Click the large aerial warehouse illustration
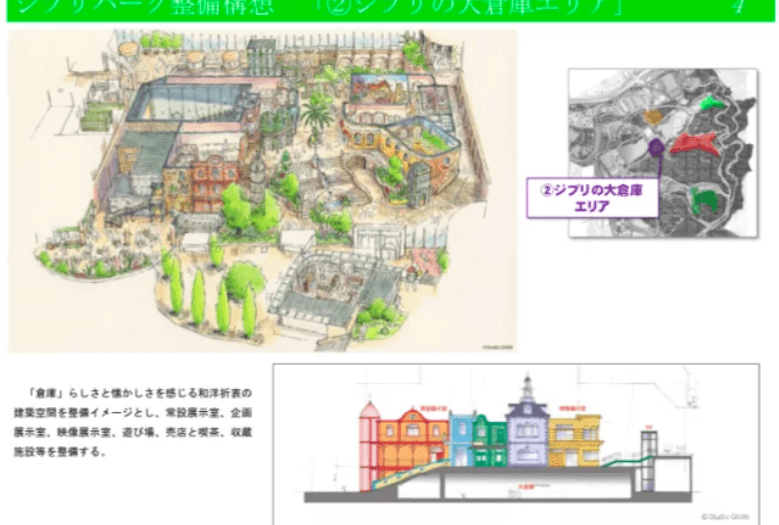Image resolution: width=779 pixels, height=525 pixels. 262,191
